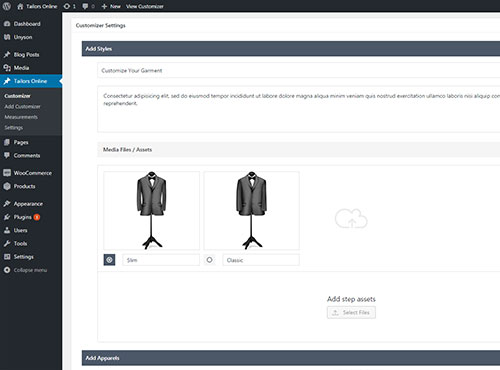Click the description textarea with Consectetur text
This screenshot has width=500, height=370.
(x=299, y=109)
